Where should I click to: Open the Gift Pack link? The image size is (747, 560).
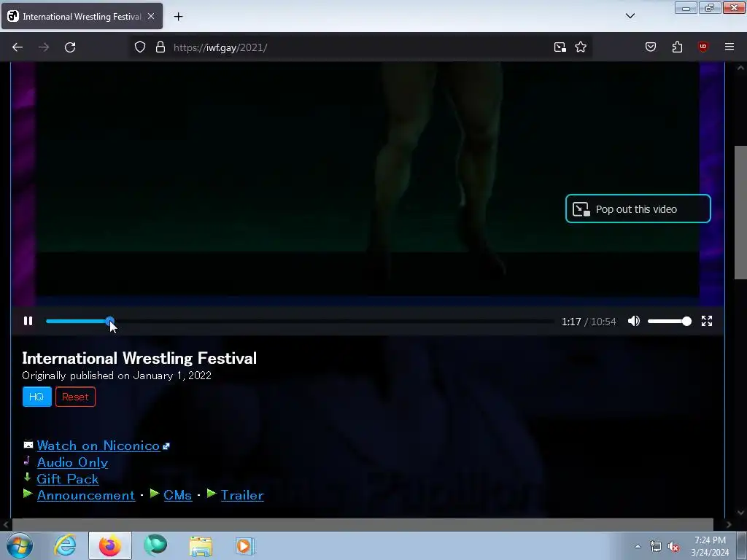[x=68, y=479]
